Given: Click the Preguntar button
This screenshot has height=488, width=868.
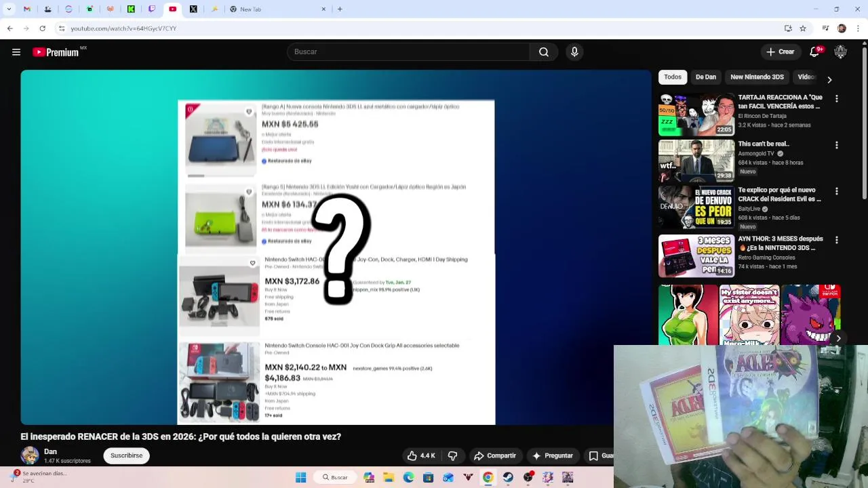Looking at the screenshot, I should pyautogui.click(x=553, y=456).
